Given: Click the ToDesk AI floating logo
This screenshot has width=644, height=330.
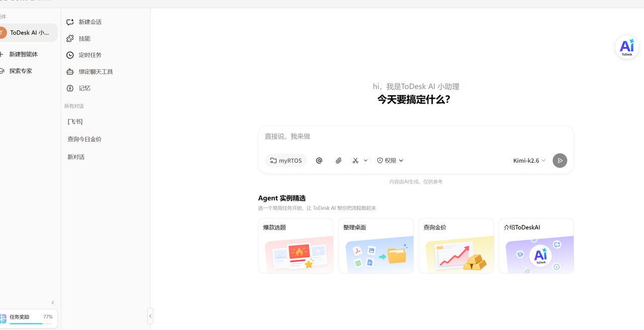Looking at the screenshot, I should 627,47.
